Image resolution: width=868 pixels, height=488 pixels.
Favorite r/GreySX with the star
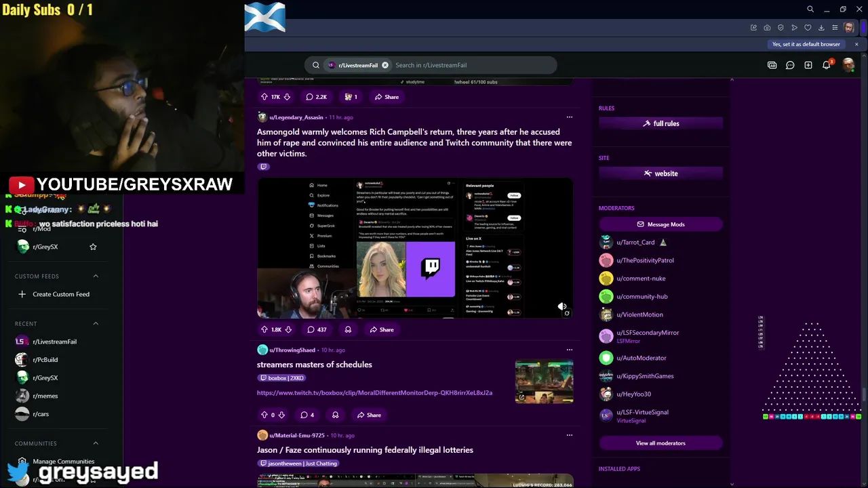pyautogui.click(x=93, y=247)
